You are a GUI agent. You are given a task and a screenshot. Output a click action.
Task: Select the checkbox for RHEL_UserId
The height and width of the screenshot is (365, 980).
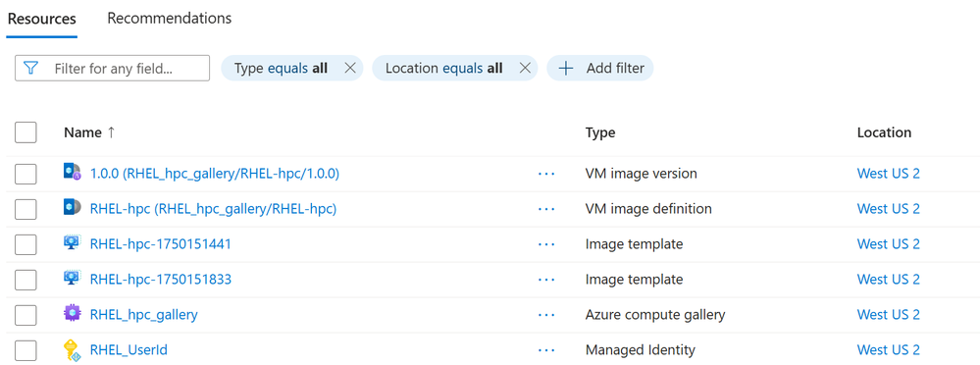click(x=26, y=350)
